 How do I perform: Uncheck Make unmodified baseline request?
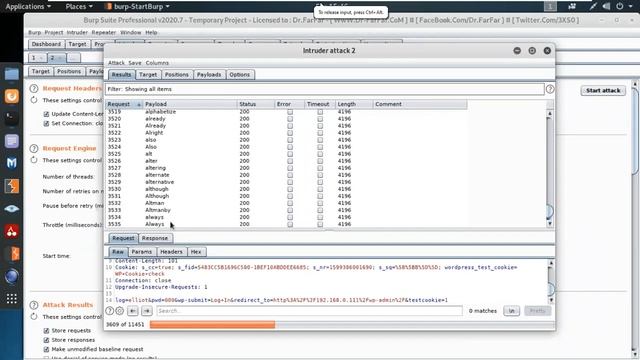click(46, 349)
